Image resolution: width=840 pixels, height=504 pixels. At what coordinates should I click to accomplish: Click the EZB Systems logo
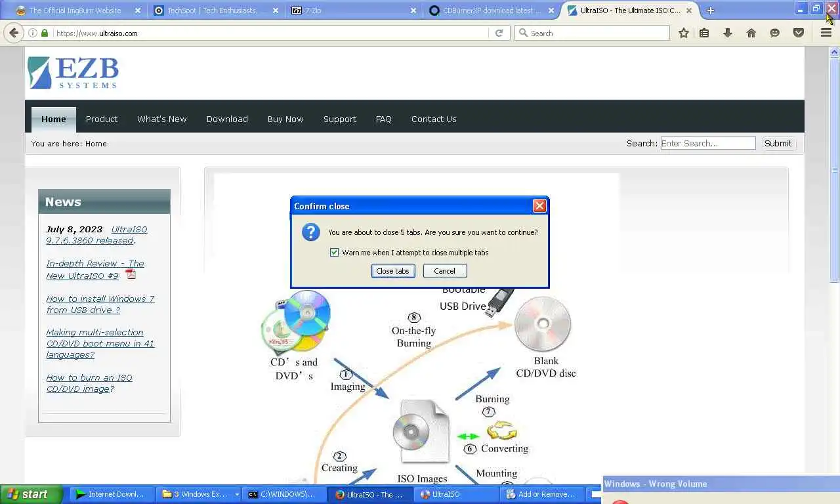(x=73, y=72)
